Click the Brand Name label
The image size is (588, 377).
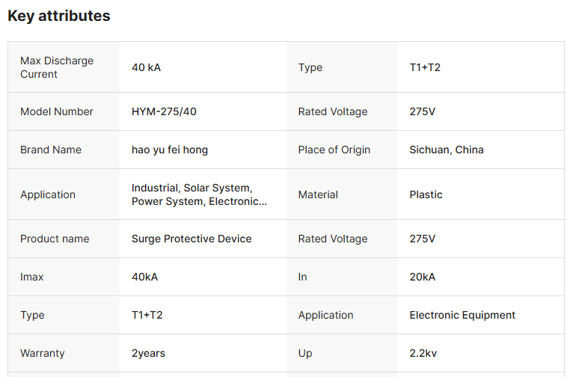click(x=51, y=150)
